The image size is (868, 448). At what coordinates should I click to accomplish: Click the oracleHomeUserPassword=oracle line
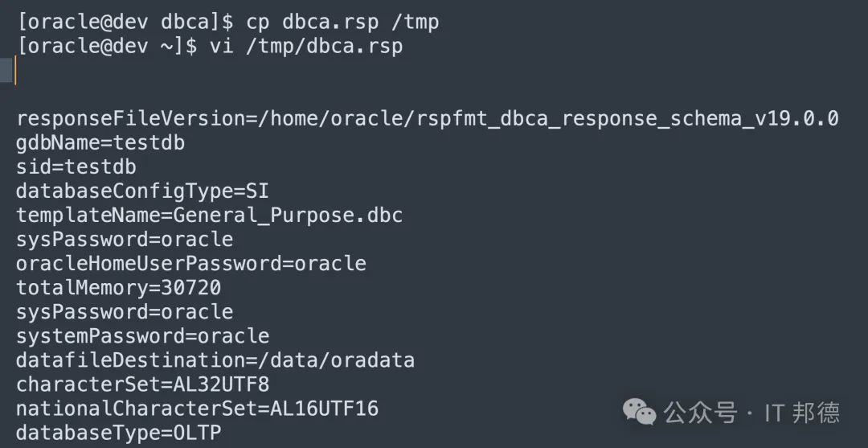[191, 264]
